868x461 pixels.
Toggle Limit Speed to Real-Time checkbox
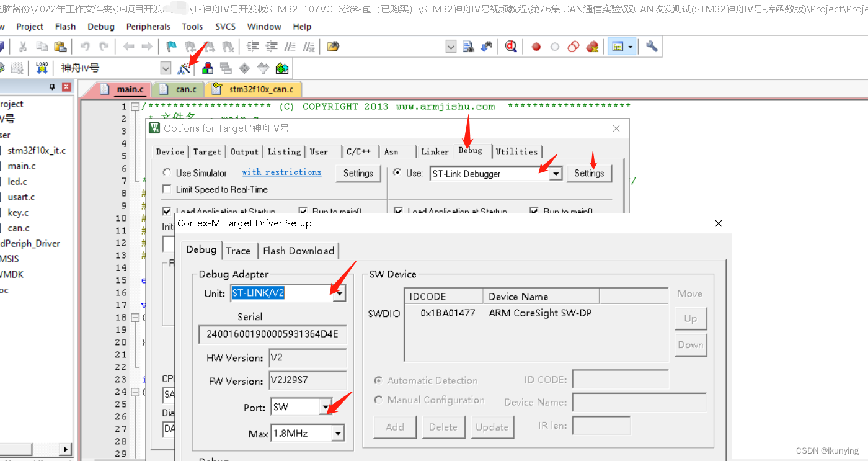pyautogui.click(x=166, y=189)
